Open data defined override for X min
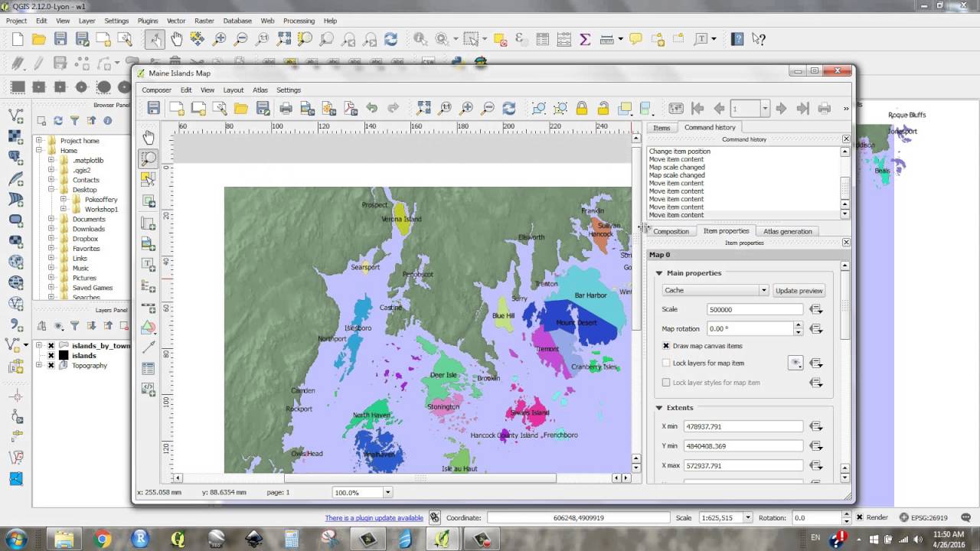 [x=816, y=426]
